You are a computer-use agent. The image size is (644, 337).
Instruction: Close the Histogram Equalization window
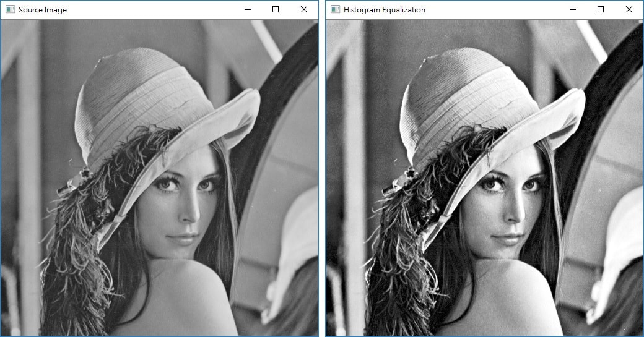[629, 10]
